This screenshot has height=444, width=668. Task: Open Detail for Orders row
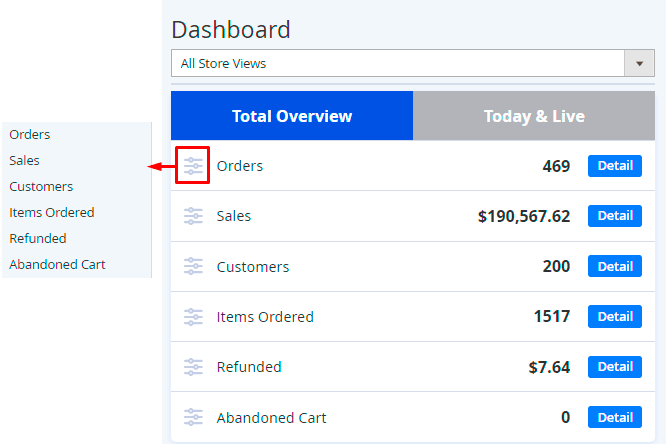coord(614,166)
